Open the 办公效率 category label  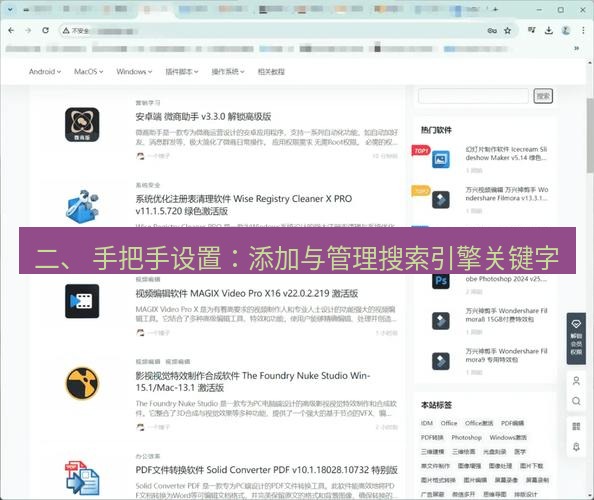[x=148, y=456]
